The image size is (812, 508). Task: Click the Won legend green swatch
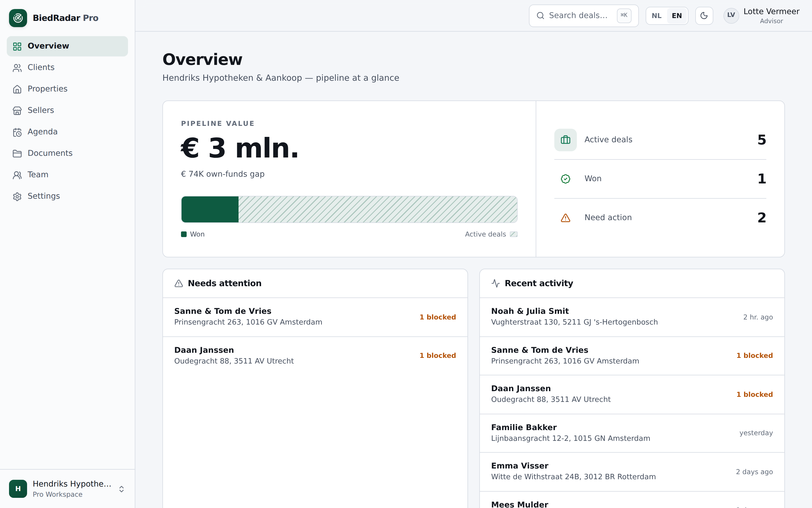[x=184, y=235]
